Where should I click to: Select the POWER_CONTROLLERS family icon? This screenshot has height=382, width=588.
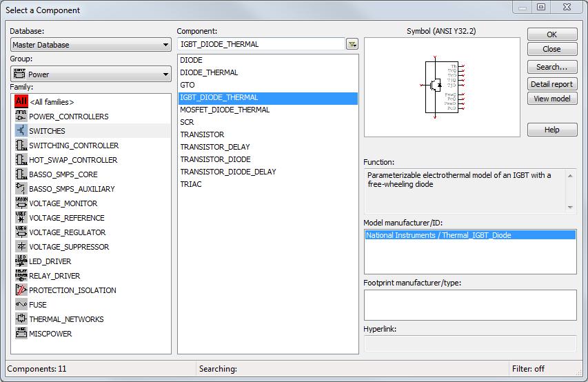21,117
